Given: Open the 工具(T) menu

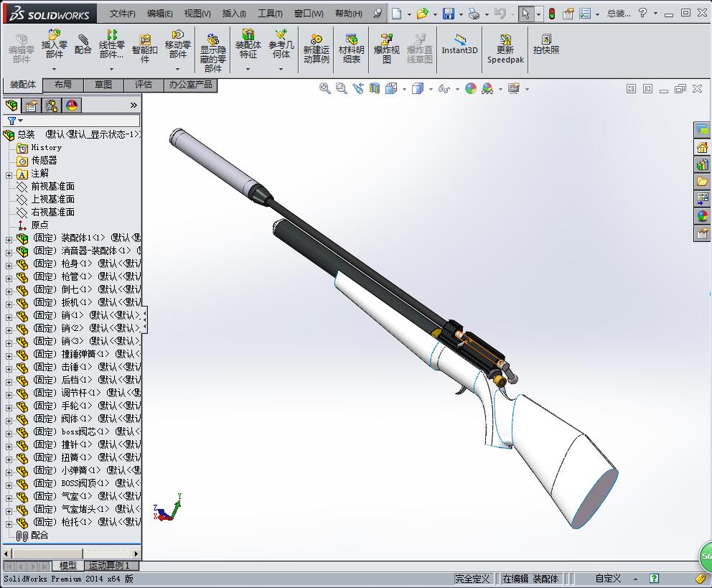Looking at the screenshot, I should [x=270, y=14].
